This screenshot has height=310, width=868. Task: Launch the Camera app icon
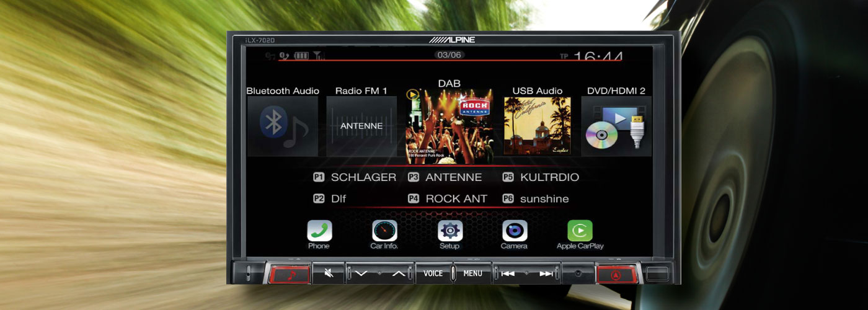pyautogui.click(x=514, y=231)
